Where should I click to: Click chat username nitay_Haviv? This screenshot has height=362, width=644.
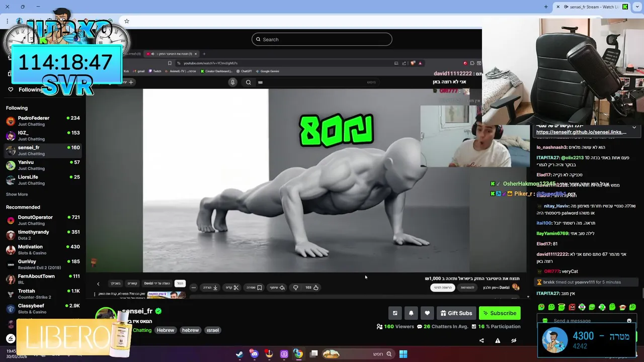pyautogui.click(x=556, y=206)
